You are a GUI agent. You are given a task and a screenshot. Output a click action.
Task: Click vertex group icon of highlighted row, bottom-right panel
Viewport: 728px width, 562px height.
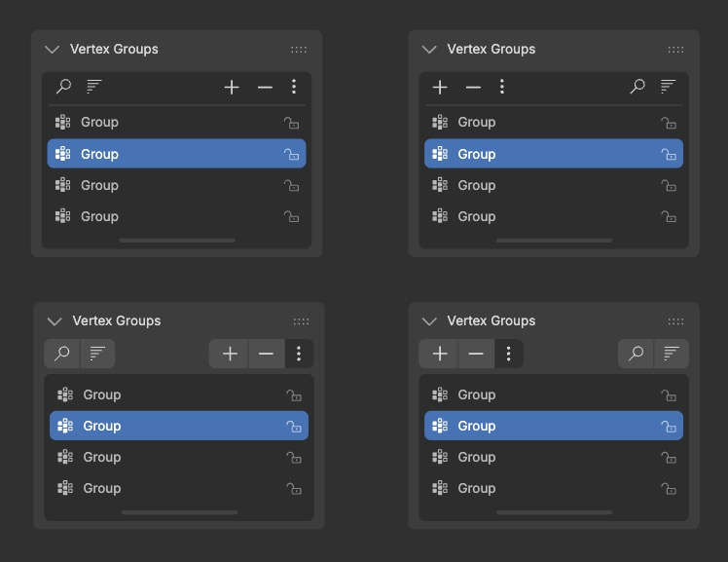click(440, 426)
